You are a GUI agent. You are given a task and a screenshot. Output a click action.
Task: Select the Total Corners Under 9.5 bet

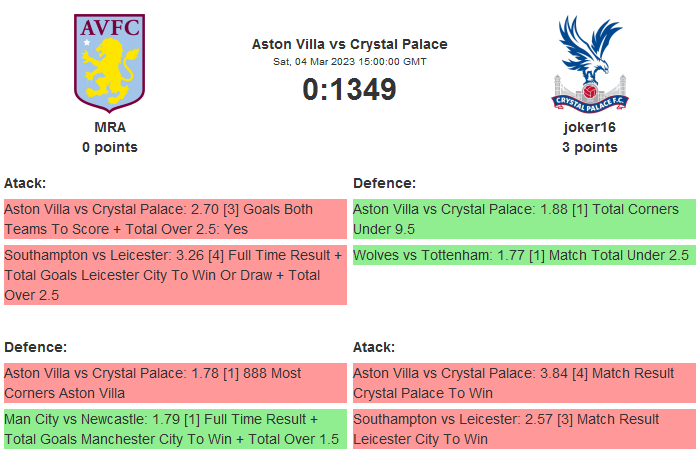(524, 220)
